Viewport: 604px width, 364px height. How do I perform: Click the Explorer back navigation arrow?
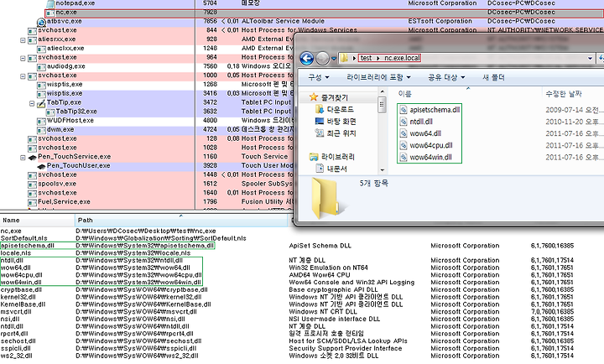tap(307, 59)
